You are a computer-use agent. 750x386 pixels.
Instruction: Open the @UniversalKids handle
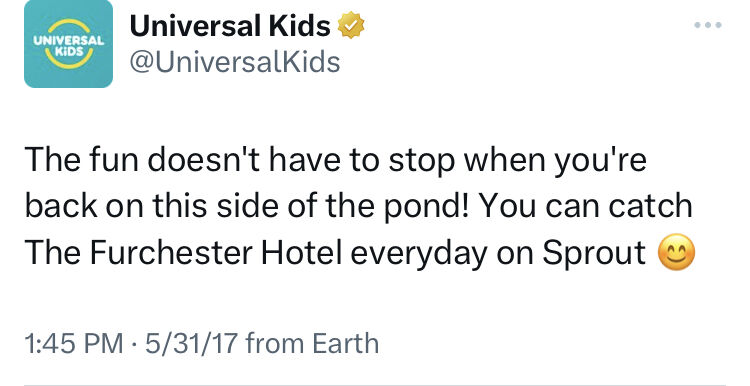pos(235,62)
